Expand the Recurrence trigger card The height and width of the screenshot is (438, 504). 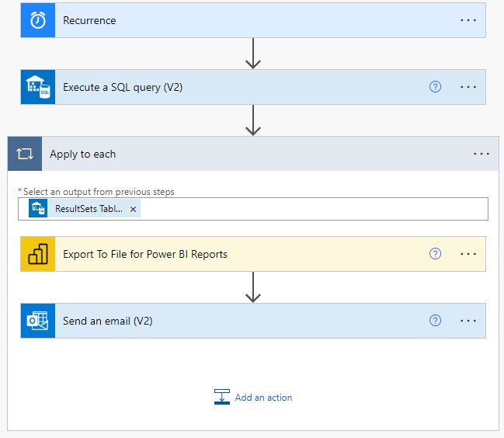[253, 20]
